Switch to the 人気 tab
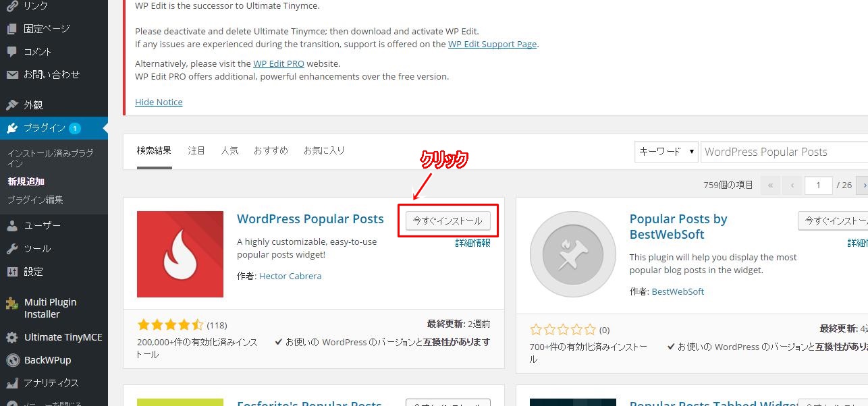 tap(229, 150)
